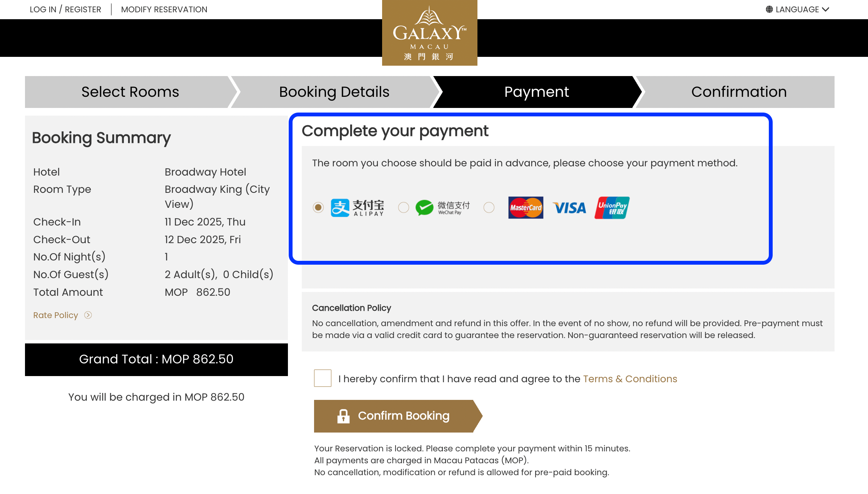
Task: Click the MasterCard logo
Action: pos(525,208)
